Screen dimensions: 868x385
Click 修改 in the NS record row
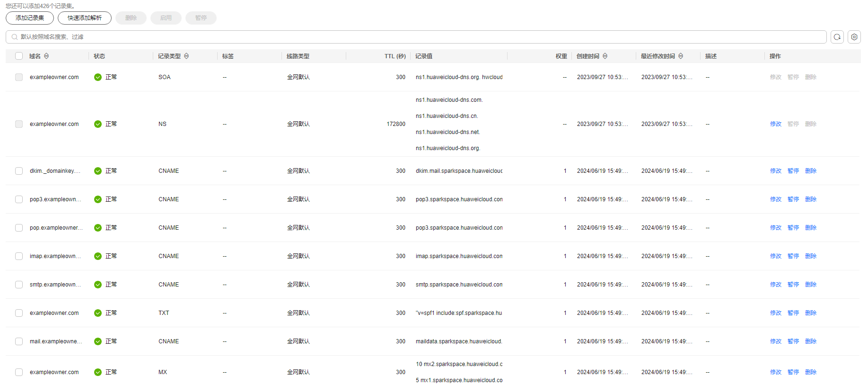(776, 124)
